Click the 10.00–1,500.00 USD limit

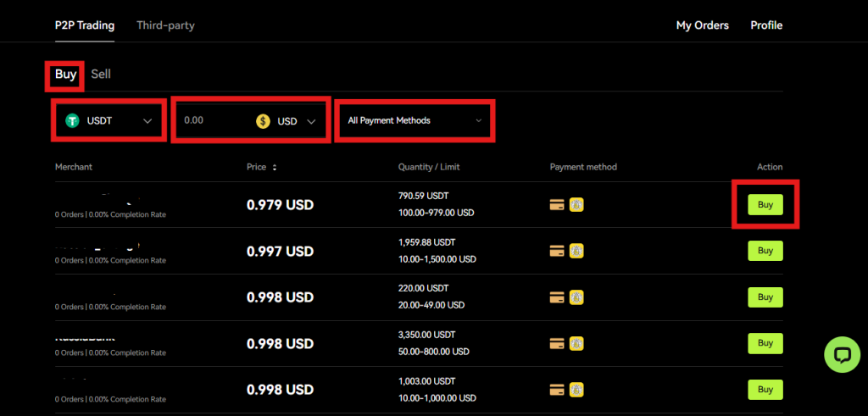click(437, 259)
